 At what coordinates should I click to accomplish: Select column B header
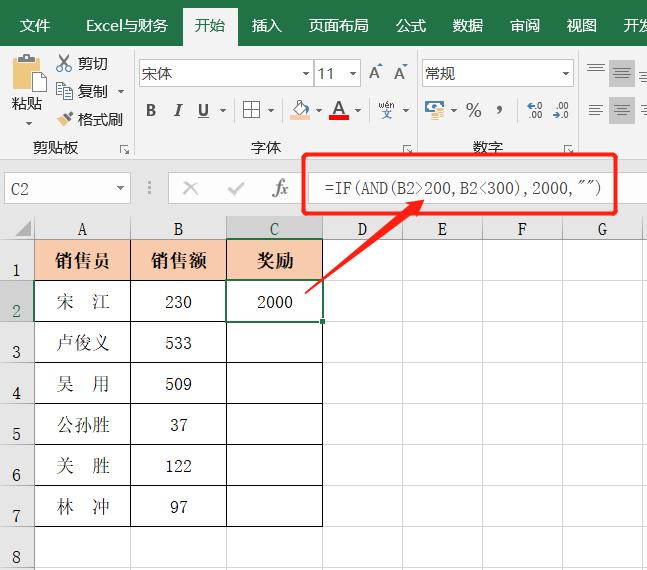(178, 228)
